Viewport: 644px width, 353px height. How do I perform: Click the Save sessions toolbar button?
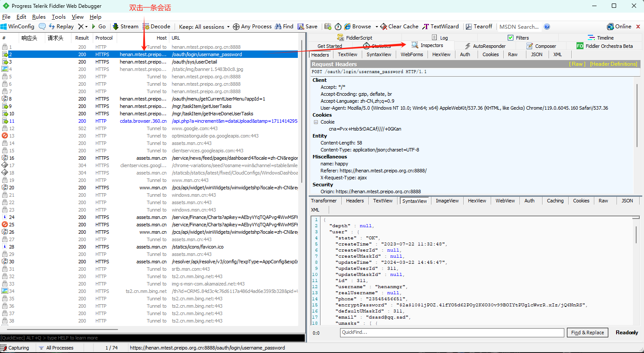(307, 27)
